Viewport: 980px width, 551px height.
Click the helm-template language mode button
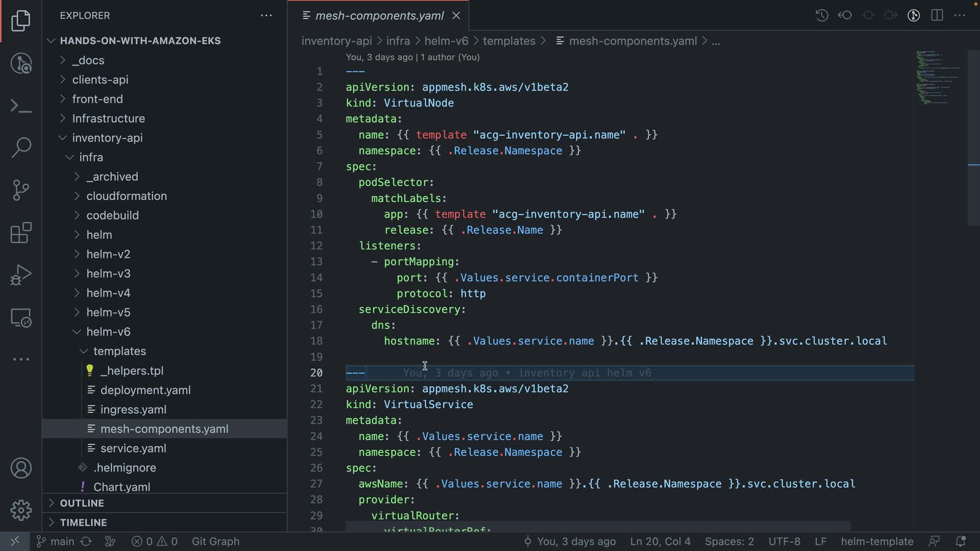pyautogui.click(x=876, y=541)
